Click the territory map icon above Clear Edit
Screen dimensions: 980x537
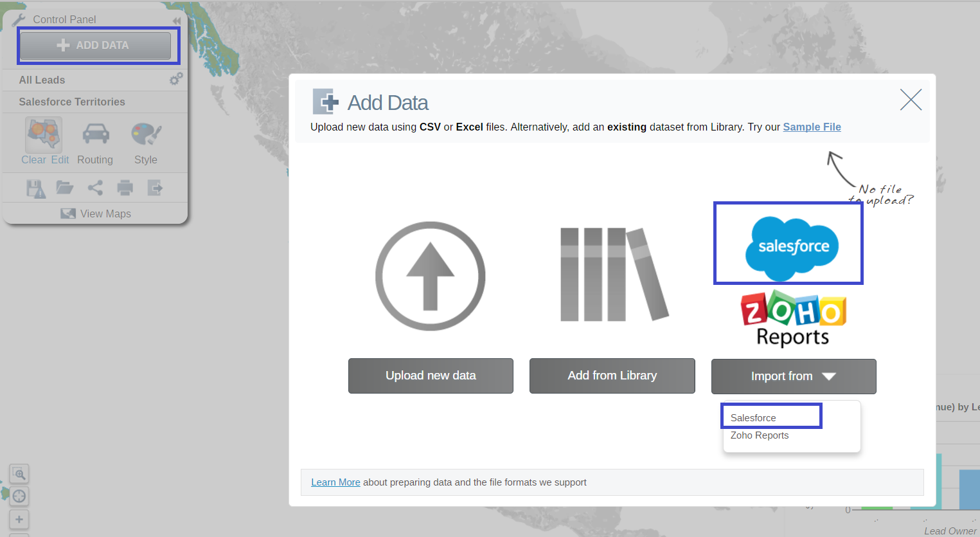click(44, 134)
